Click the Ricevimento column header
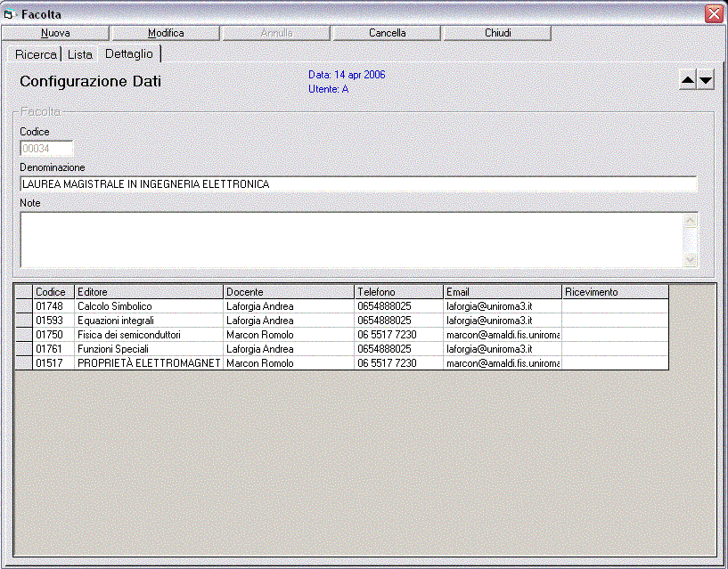 tap(614, 292)
